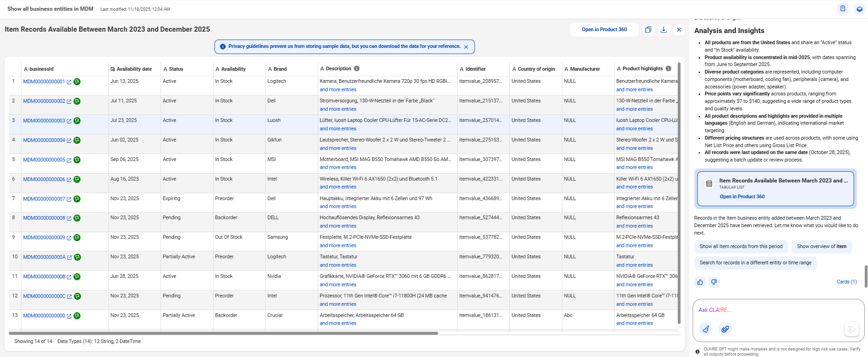Sort by Manufacturer column header
The image size is (868, 357).
[585, 69]
